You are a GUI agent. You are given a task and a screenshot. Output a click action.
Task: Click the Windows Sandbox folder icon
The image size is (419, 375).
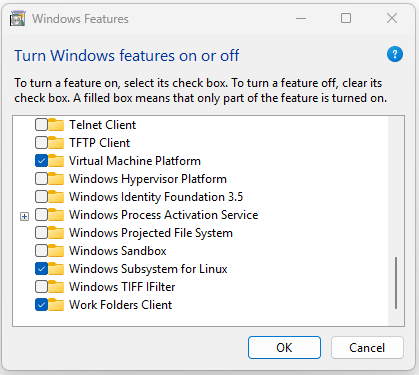pyautogui.click(x=56, y=251)
